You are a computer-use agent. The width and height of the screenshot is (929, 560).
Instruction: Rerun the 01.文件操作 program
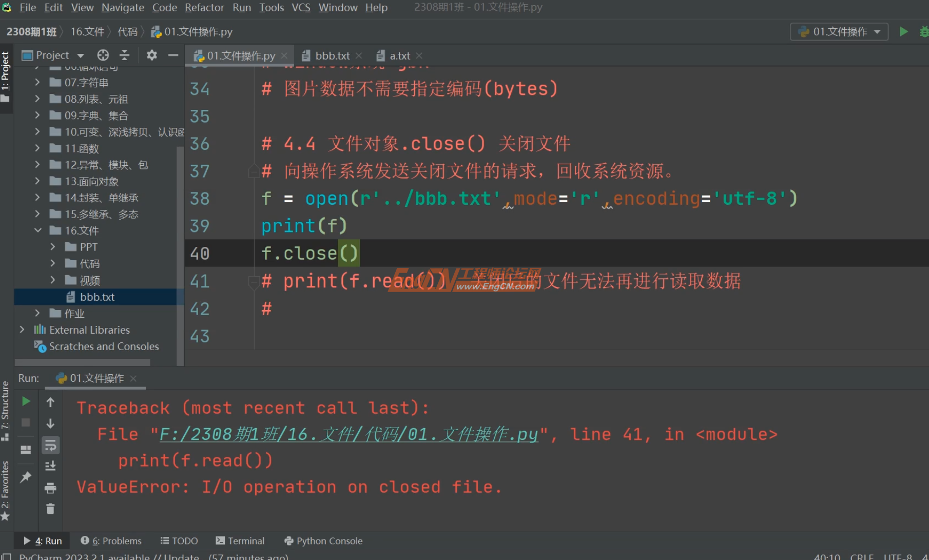pyautogui.click(x=26, y=401)
